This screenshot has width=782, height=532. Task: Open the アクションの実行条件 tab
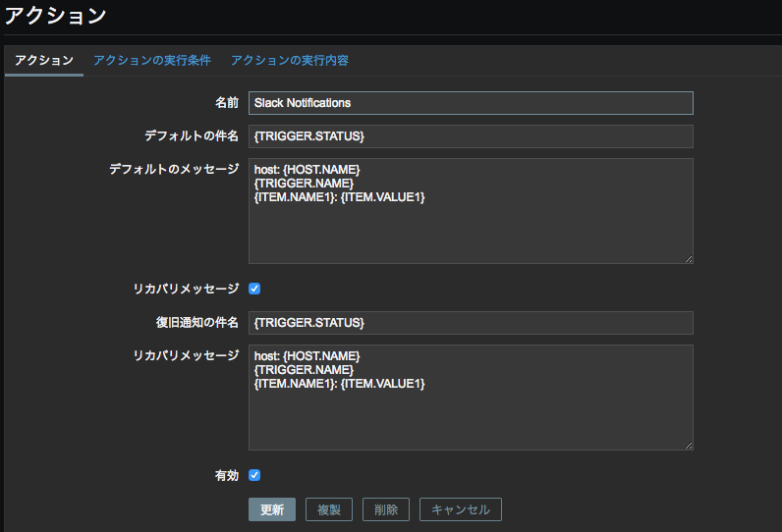(x=152, y=60)
